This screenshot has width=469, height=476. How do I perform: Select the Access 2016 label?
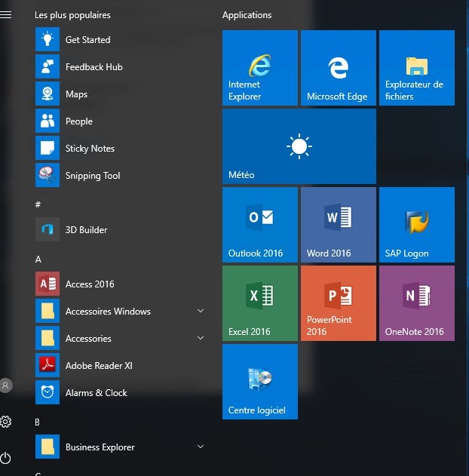pyautogui.click(x=90, y=284)
